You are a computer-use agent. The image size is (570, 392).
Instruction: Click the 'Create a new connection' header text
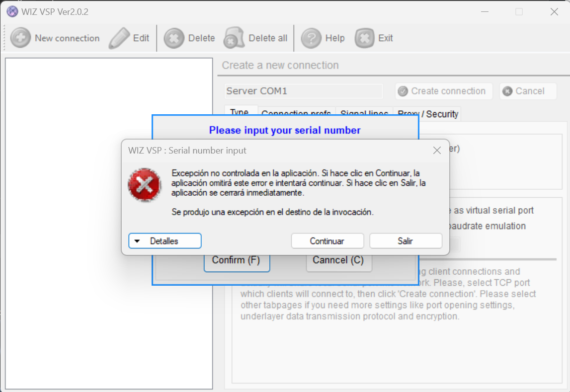[280, 65]
